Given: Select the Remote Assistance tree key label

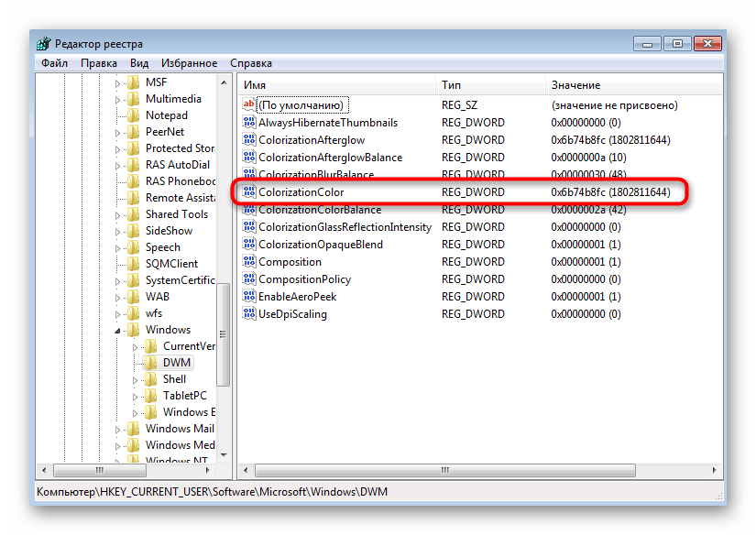Looking at the screenshot, I should pos(180,198).
